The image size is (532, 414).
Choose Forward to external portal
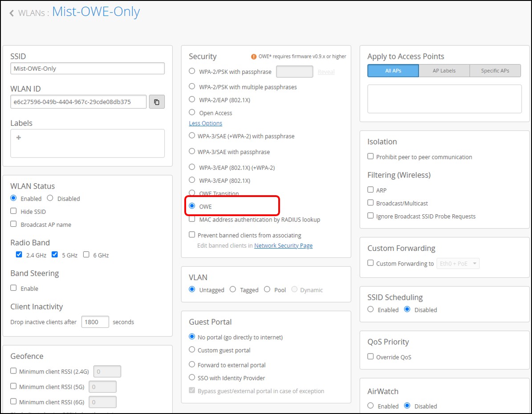pos(192,365)
